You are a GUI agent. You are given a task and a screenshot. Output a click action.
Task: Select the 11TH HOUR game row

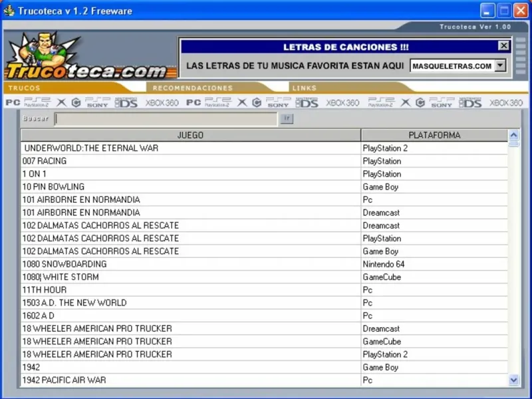coord(264,290)
